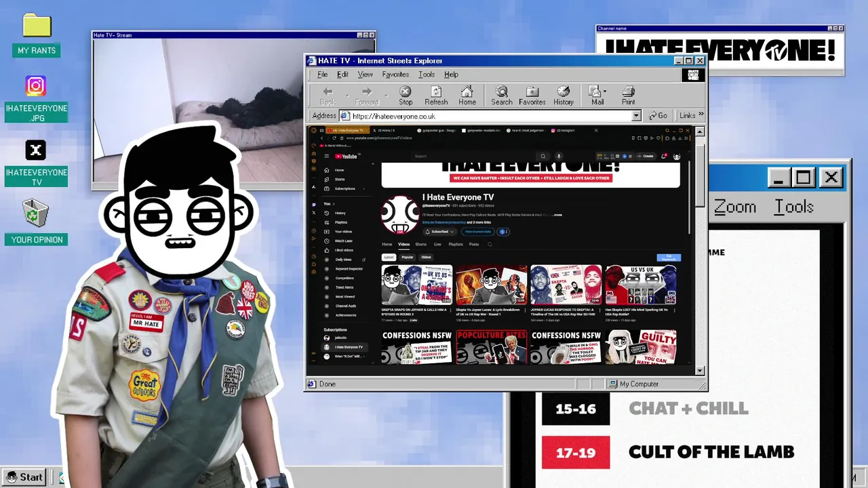Select Watch Later in YouTube sidebar
Viewport: 868px width, 488px height.
tap(343, 241)
